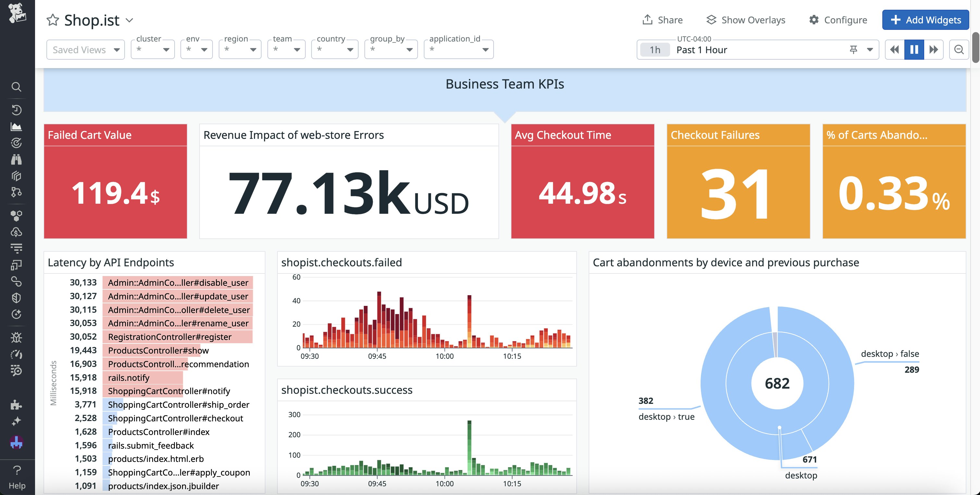Open Error Tracking via the bug sidebar icon
The image size is (980, 495).
click(x=17, y=337)
